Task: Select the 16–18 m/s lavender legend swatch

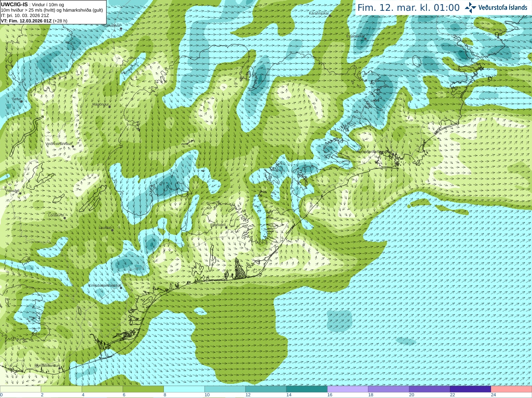Action: [x=348, y=389]
